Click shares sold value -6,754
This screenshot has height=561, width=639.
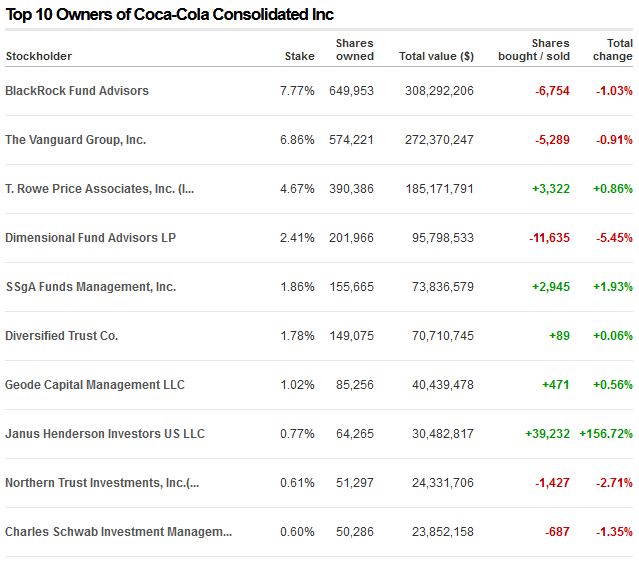pos(552,90)
